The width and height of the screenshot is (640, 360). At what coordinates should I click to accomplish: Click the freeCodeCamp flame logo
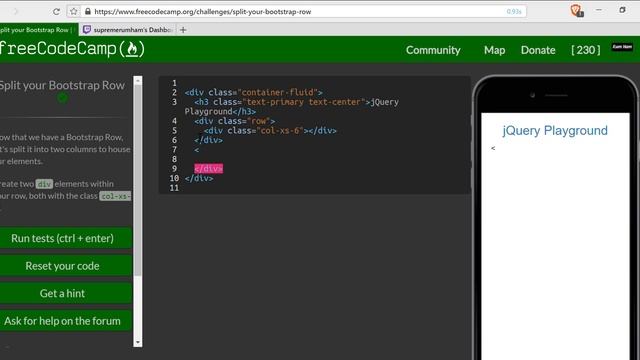[x=132, y=49]
